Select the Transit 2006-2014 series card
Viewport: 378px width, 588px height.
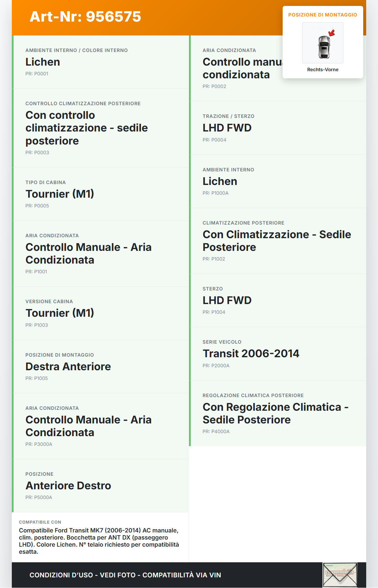point(278,353)
